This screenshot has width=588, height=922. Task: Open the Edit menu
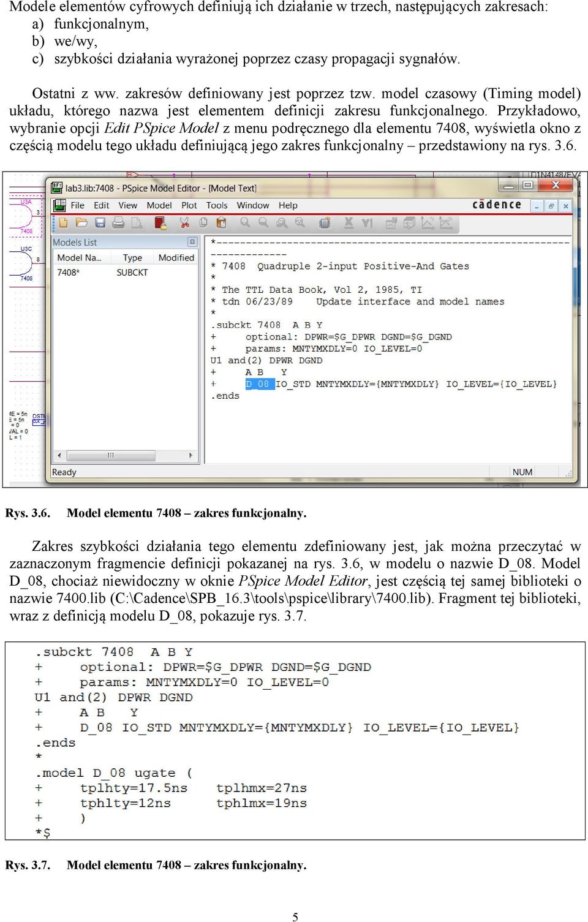[101, 205]
